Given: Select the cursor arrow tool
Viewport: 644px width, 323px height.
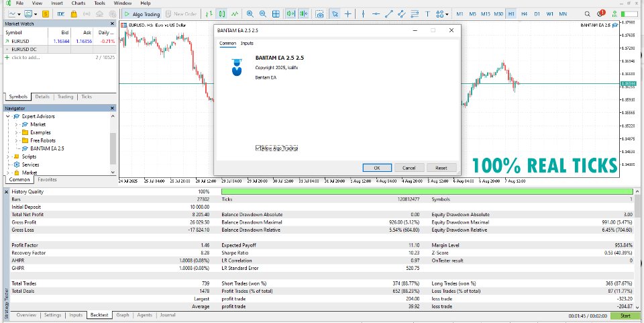Looking at the screenshot, I should tap(335, 14).
